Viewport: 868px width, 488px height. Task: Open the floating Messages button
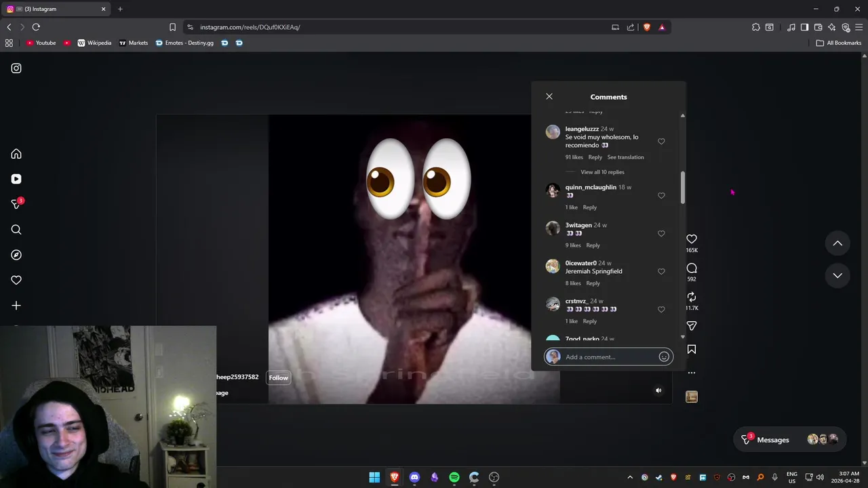(x=790, y=439)
